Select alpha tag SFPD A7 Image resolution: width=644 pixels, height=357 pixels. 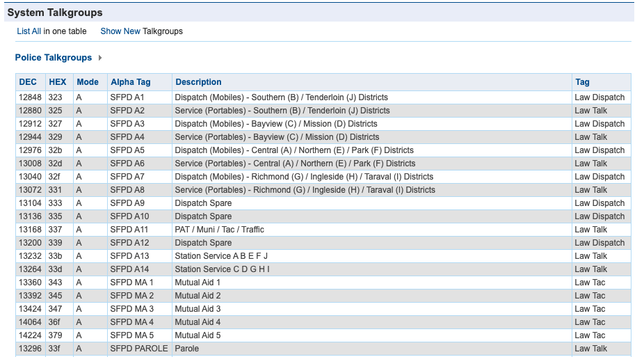point(127,177)
